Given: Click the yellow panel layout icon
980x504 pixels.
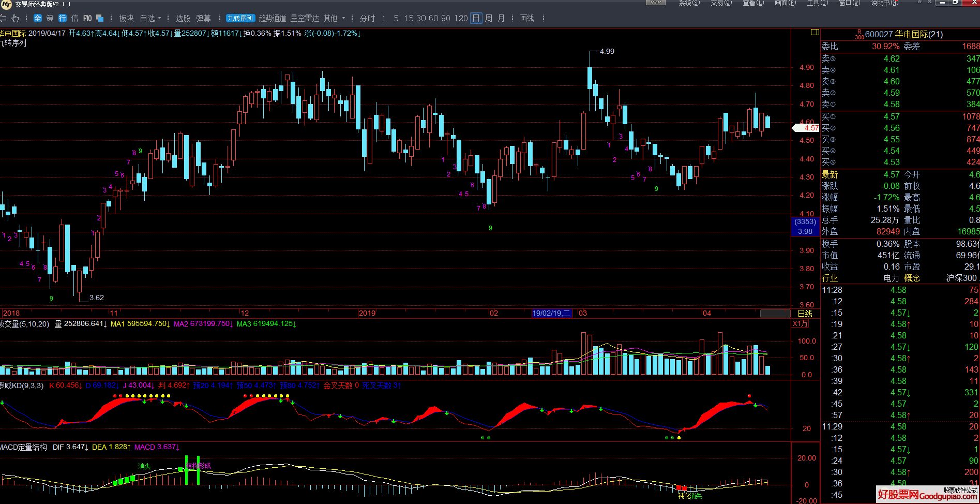Looking at the screenshot, I should pyautogui.click(x=815, y=33).
